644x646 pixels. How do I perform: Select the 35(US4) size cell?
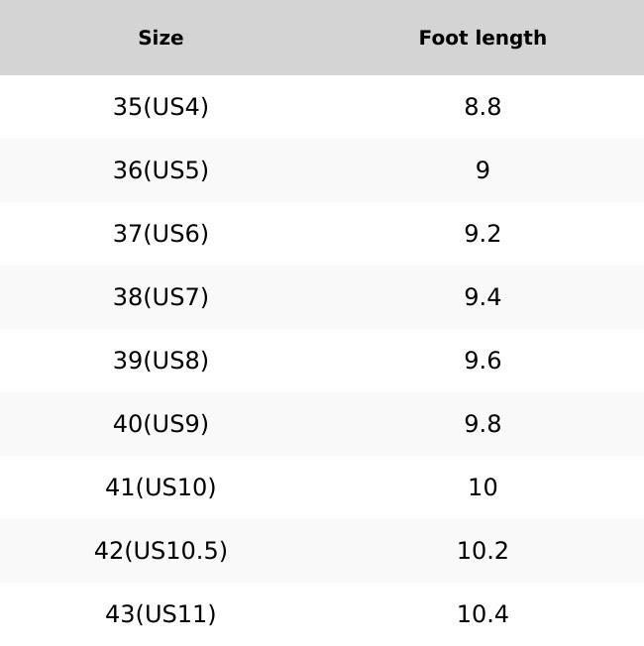pyautogui.click(x=161, y=107)
